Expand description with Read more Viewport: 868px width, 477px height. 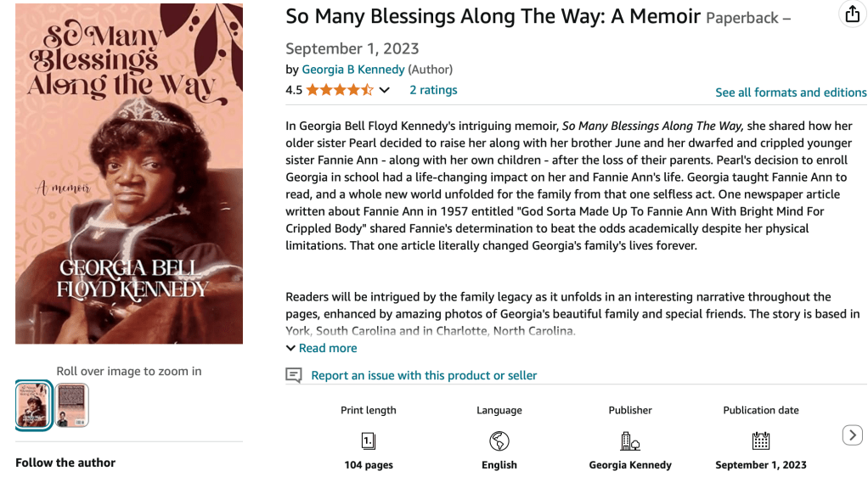click(322, 348)
